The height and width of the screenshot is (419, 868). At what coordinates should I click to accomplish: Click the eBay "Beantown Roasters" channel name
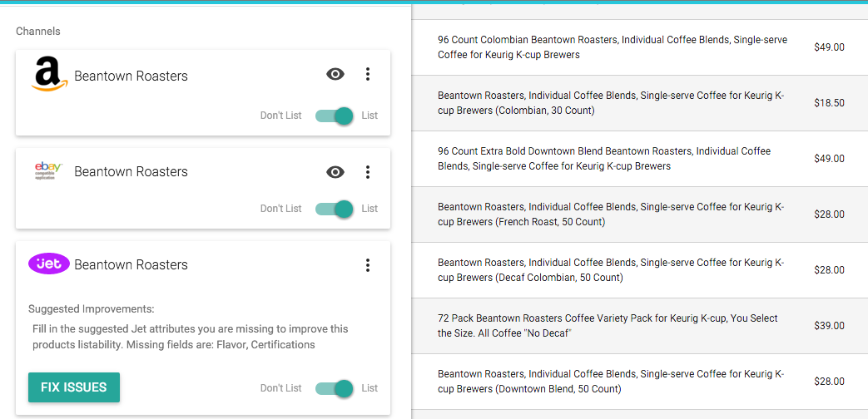tap(131, 171)
